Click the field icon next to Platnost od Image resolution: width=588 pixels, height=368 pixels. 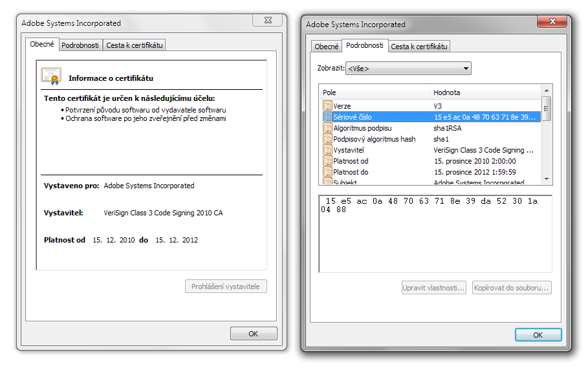tap(327, 161)
